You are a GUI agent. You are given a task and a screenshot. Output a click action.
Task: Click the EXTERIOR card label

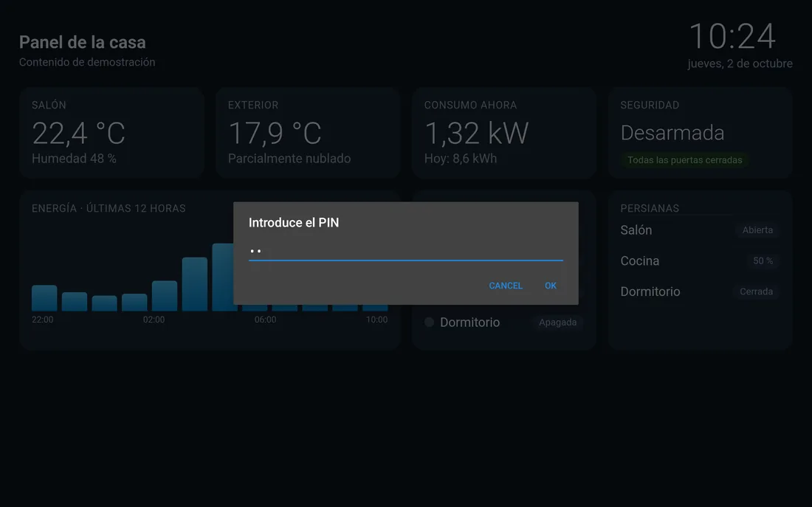(x=253, y=105)
